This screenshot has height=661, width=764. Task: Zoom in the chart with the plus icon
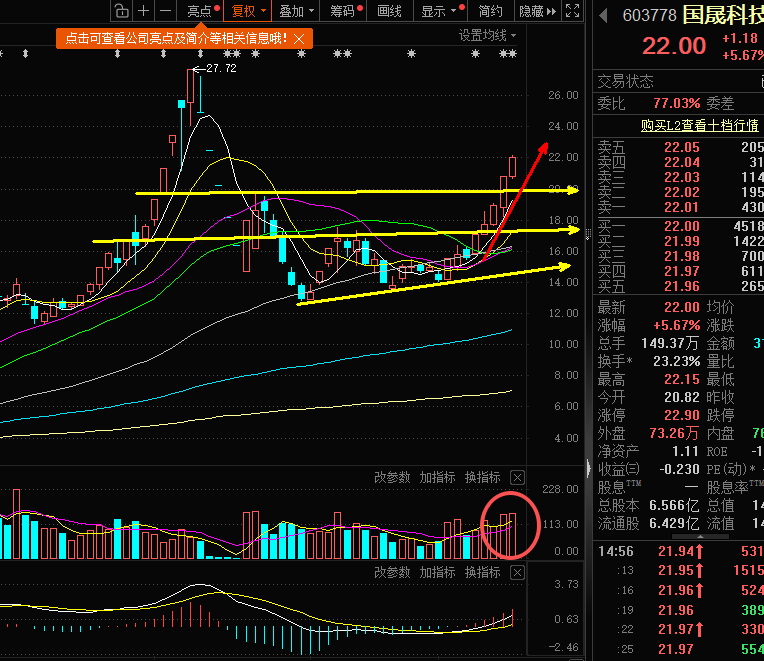pyautogui.click(x=144, y=11)
